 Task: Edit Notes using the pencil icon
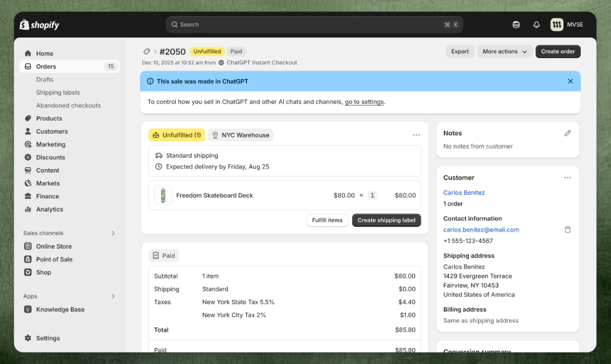[x=567, y=133]
